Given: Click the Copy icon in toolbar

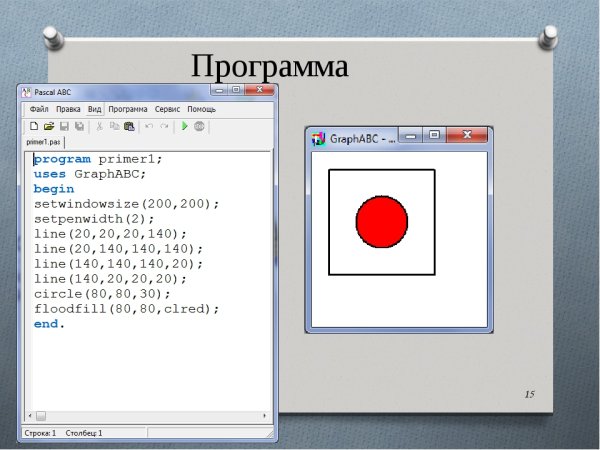Looking at the screenshot, I should point(115,126).
